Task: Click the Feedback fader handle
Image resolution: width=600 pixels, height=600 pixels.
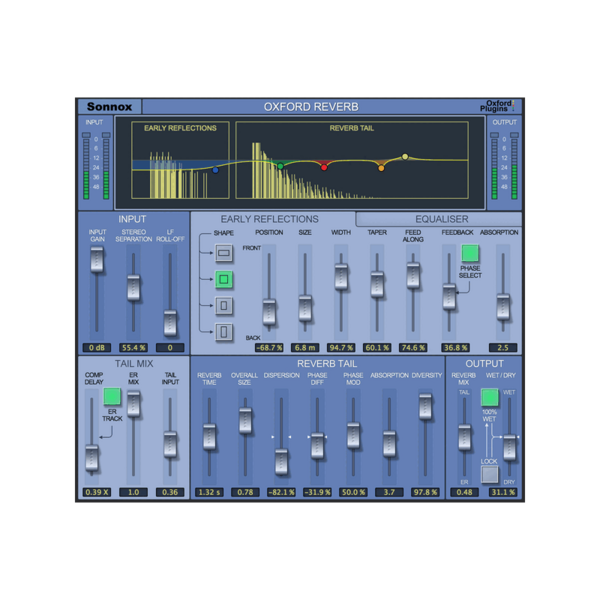Action: (x=449, y=297)
